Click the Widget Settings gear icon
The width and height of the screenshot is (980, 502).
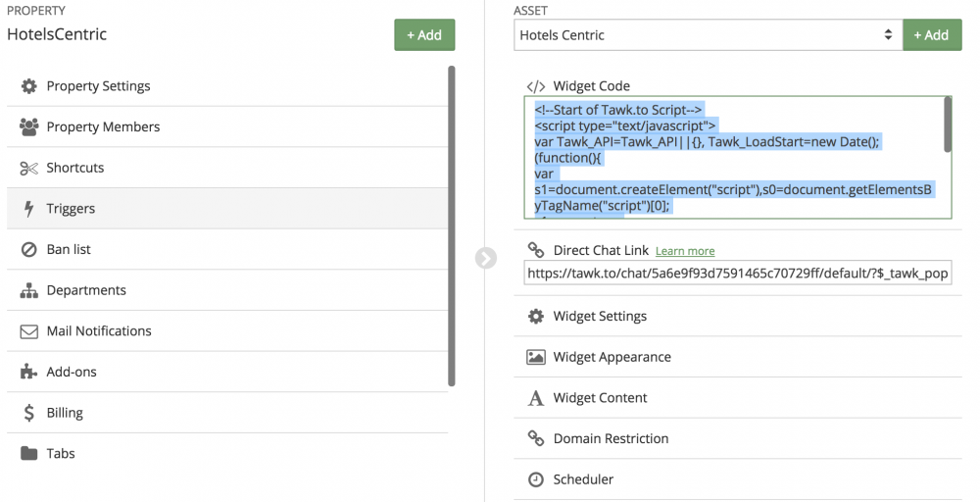pyautogui.click(x=536, y=317)
